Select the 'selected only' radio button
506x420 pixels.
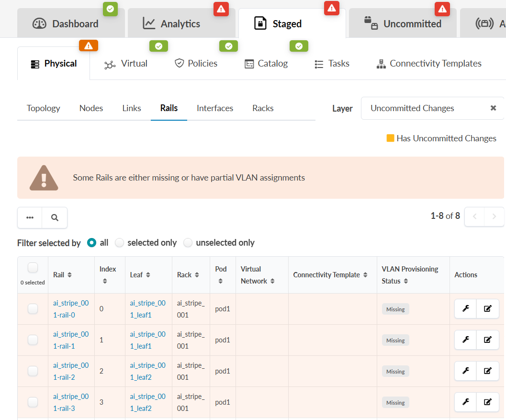click(x=119, y=242)
